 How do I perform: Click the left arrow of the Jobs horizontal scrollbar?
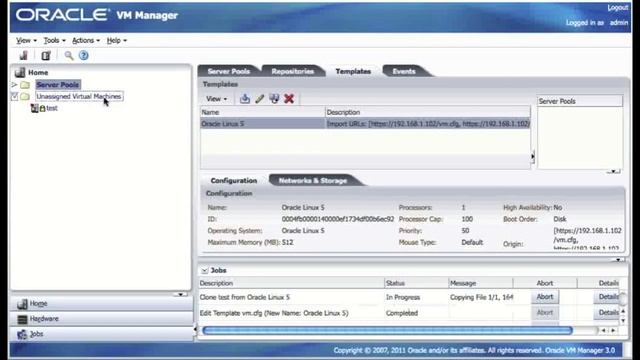[603, 330]
